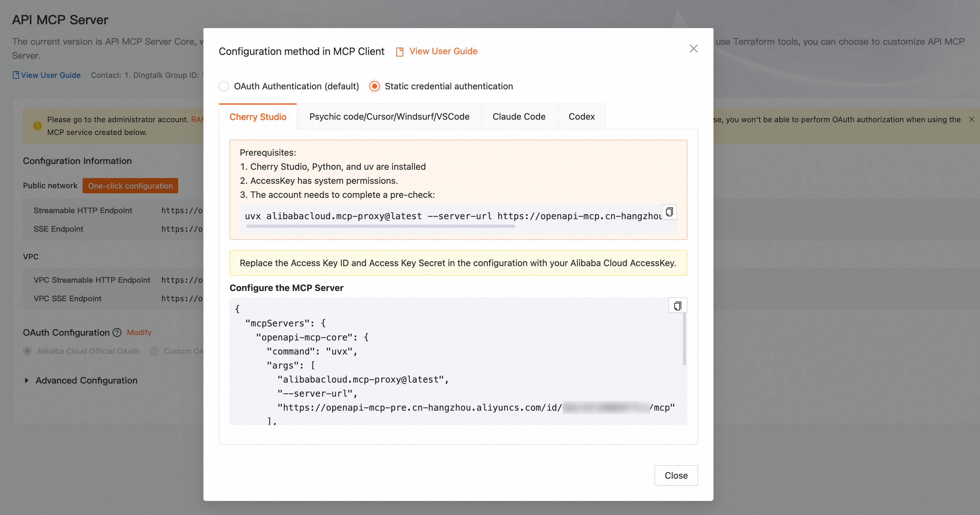Click the VPC SSE Endpoint label
Image resolution: width=980 pixels, height=515 pixels.
68,299
